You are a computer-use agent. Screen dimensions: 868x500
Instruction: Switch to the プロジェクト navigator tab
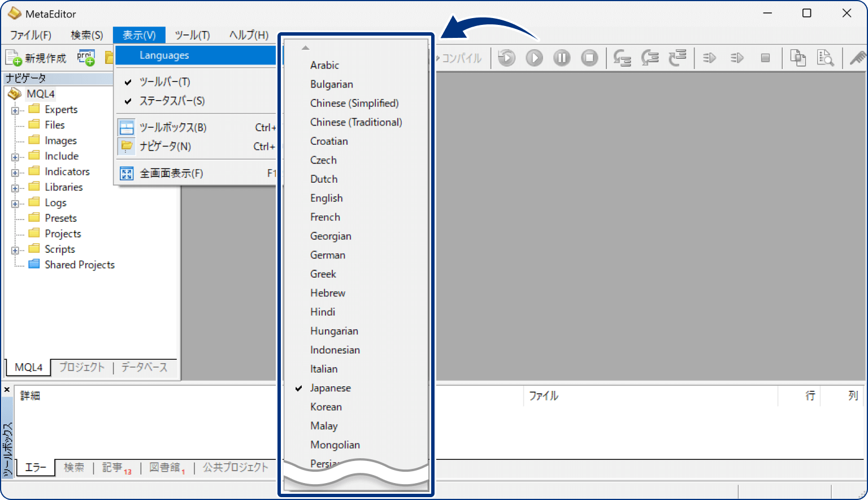click(82, 367)
